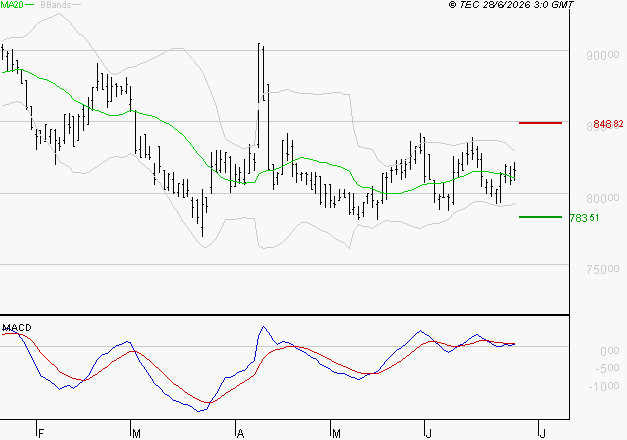Click the 800.00 price axis label
Screen dimensions: 627x440
point(603,198)
